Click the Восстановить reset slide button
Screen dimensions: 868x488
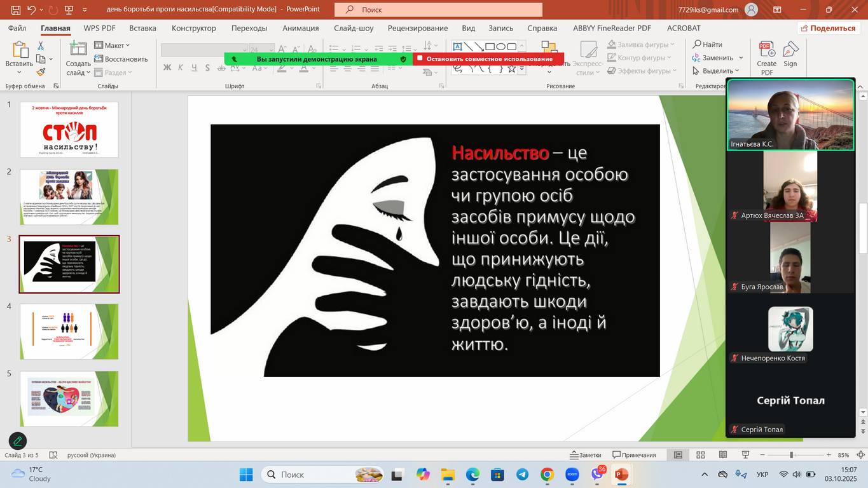[121, 59]
